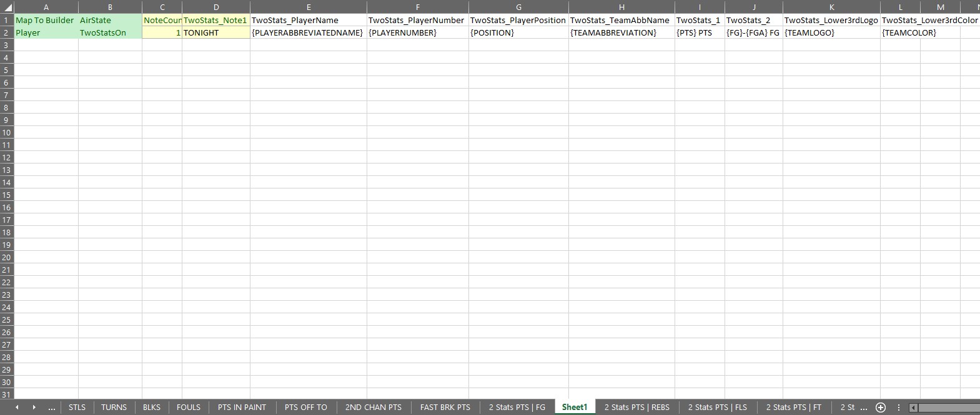Select column E header
This screenshot has width=980, height=415.
click(x=308, y=7)
